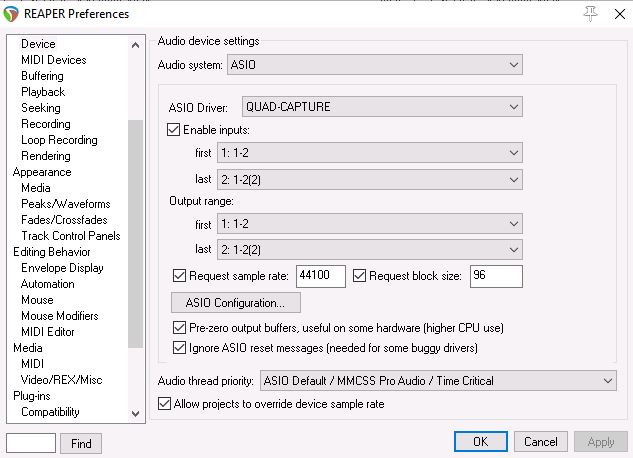Select Mouse in the tree
The width and height of the screenshot is (633, 458).
tap(37, 300)
